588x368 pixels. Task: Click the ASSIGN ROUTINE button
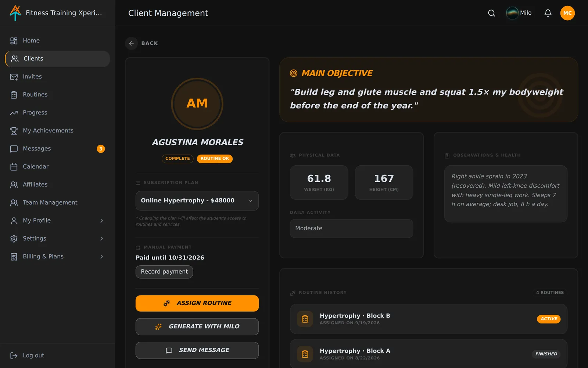(x=197, y=303)
